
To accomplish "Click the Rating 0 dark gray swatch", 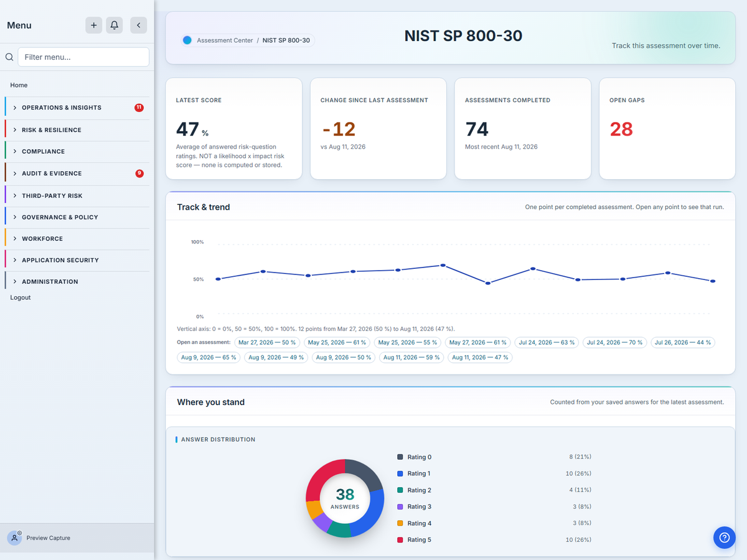I will 400,457.
